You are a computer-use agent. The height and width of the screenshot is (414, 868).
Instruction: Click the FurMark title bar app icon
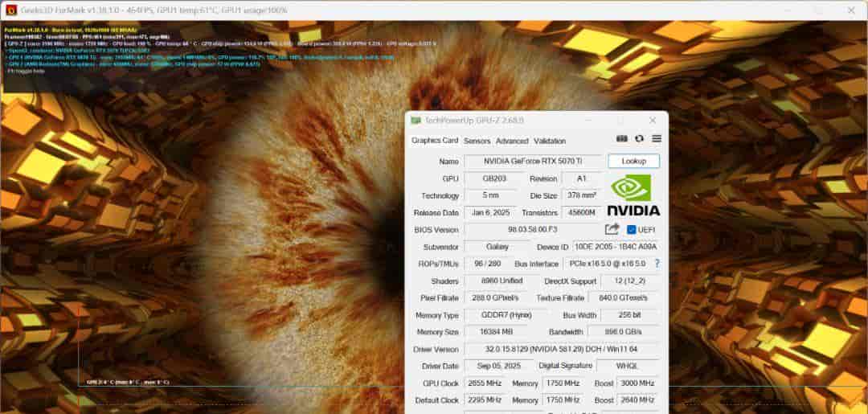tap(11, 10)
